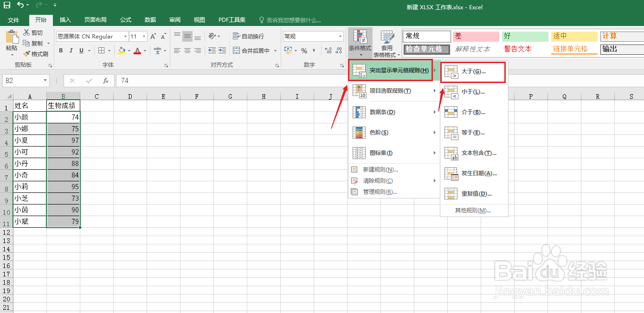This screenshot has width=644, height=313.
Task: Click the Paste clipboard icon
Action: tap(12, 36)
